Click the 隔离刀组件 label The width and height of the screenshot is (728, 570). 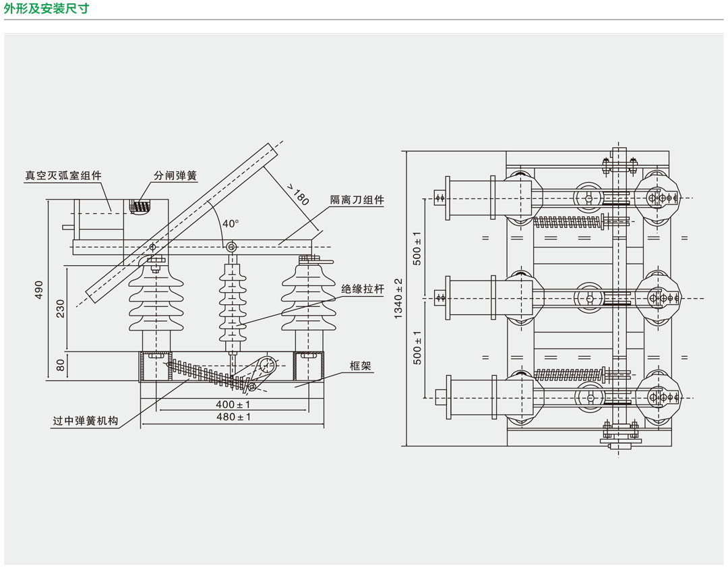click(357, 200)
